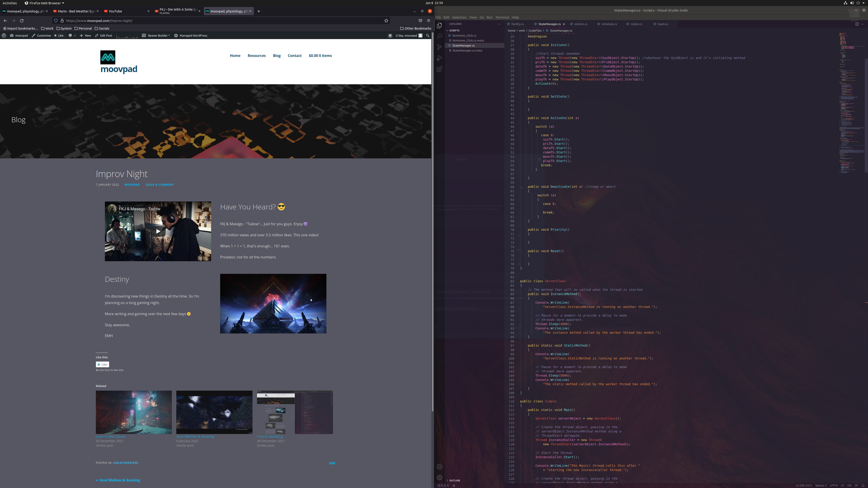Click the errors and warnings status indicator

coord(443,485)
